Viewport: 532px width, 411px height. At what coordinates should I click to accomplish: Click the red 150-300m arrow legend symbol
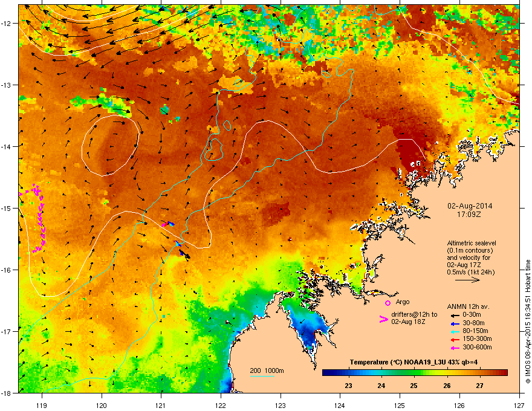tap(455, 340)
